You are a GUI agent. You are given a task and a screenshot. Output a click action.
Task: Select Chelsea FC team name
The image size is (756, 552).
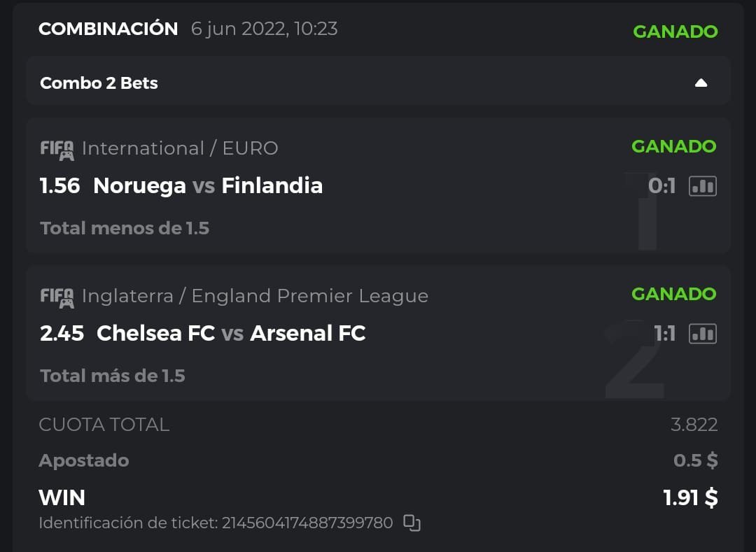[x=155, y=334]
